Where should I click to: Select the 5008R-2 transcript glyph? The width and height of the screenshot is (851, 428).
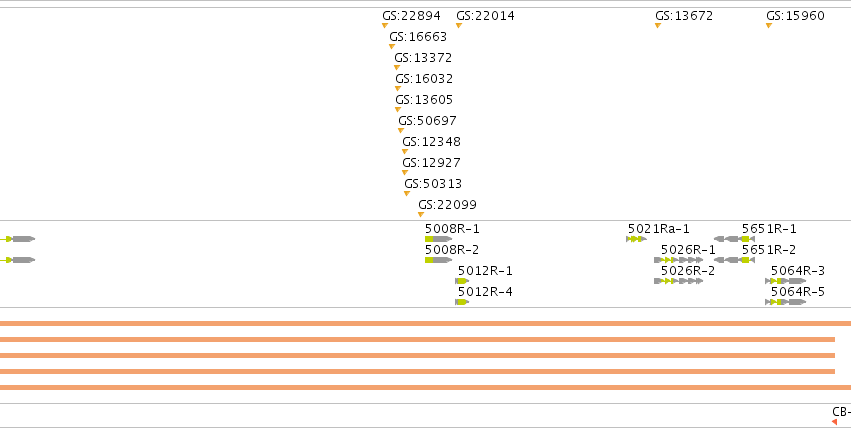click(x=439, y=260)
